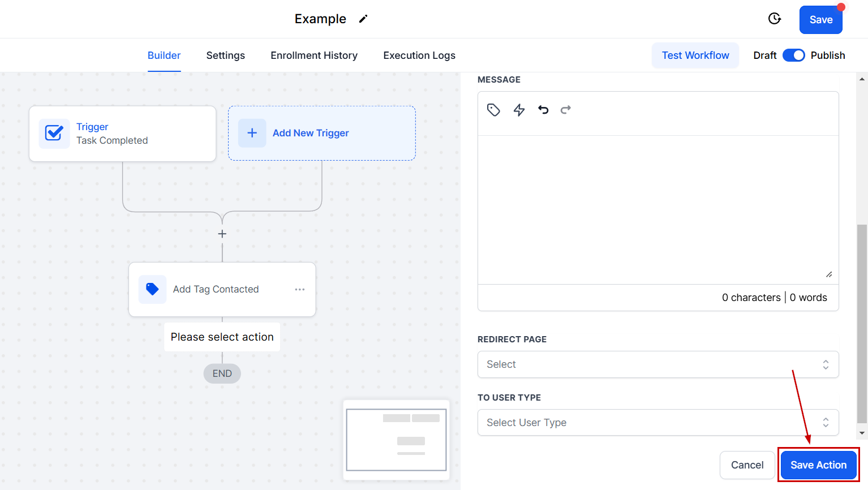Screen dimensions: 868x490
Task: Click the 0 characters counter text
Action: click(x=751, y=298)
